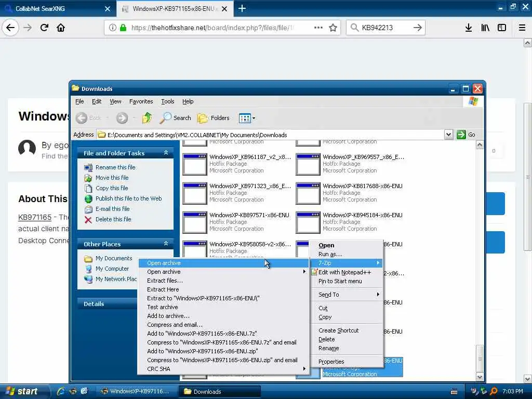
Task: Open a new Firefox tab
Action: pyautogui.click(x=242, y=8)
